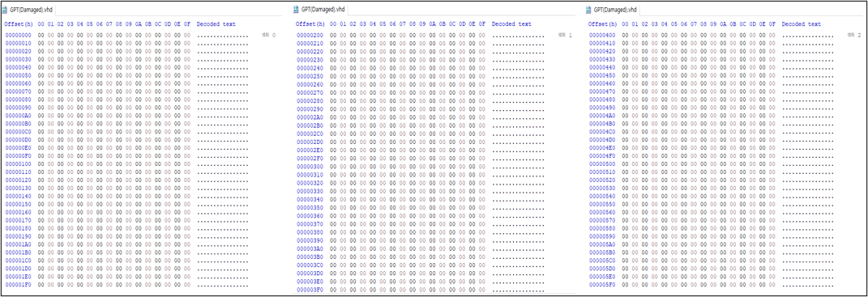Select offset row 00000350
This screenshot has width=868, height=297.
[x=310, y=207]
